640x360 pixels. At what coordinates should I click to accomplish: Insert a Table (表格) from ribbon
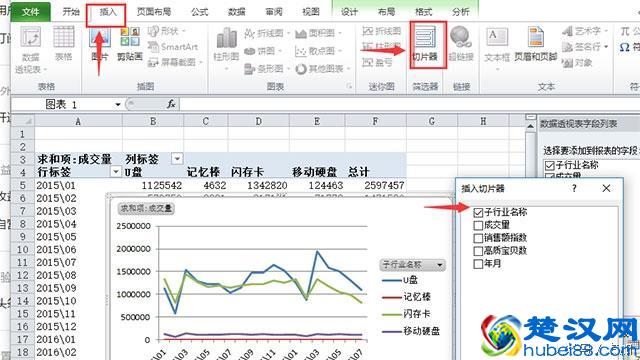[64, 43]
